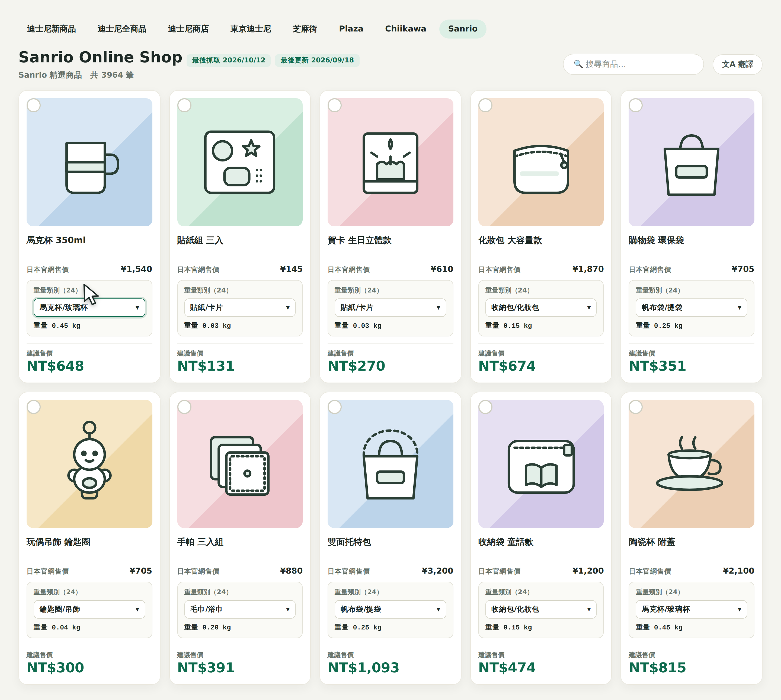
Task: Select the 雙面托特包 card checkbox
Action: pyautogui.click(x=335, y=407)
